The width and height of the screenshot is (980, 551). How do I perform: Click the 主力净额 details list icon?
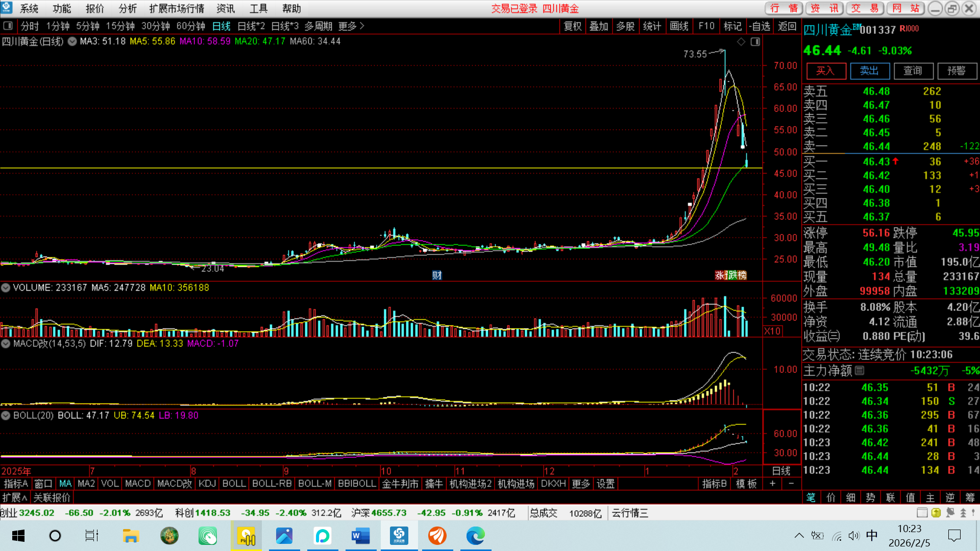(x=860, y=370)
